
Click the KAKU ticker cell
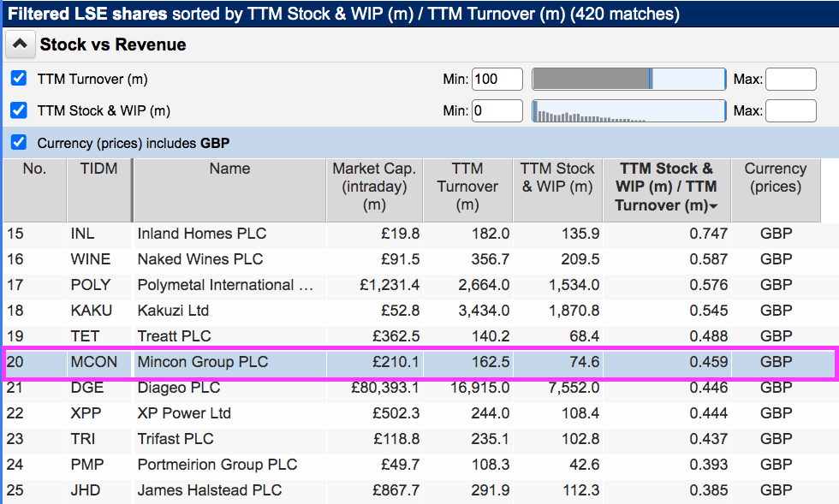point(92,311)
